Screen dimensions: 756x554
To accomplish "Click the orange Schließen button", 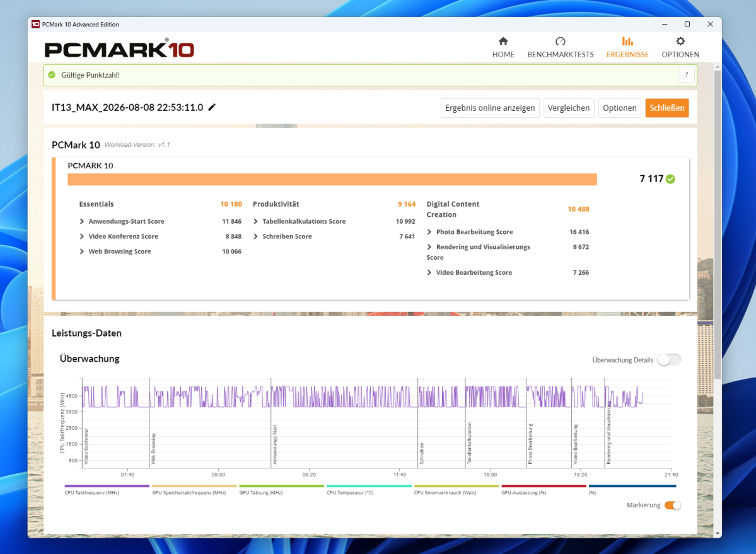I will 667,108.
